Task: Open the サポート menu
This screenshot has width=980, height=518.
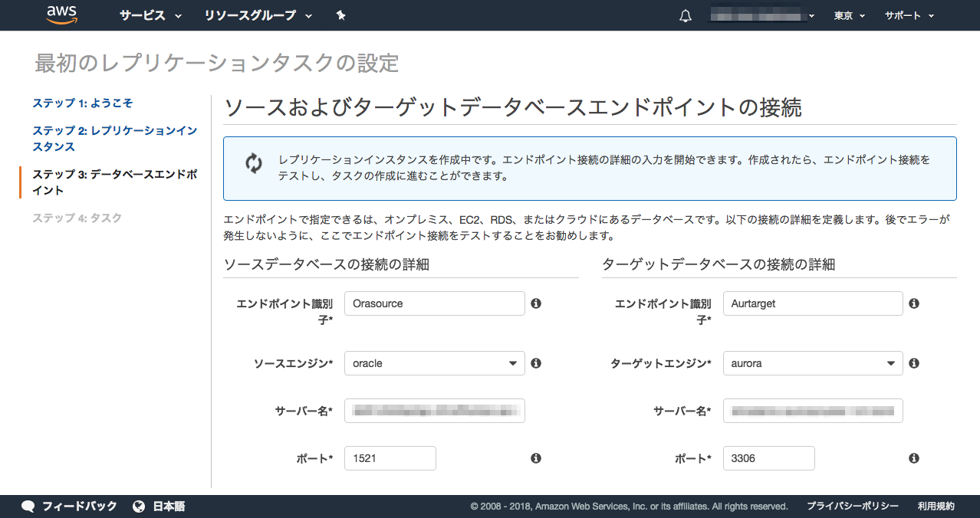Action: point(909,15)
